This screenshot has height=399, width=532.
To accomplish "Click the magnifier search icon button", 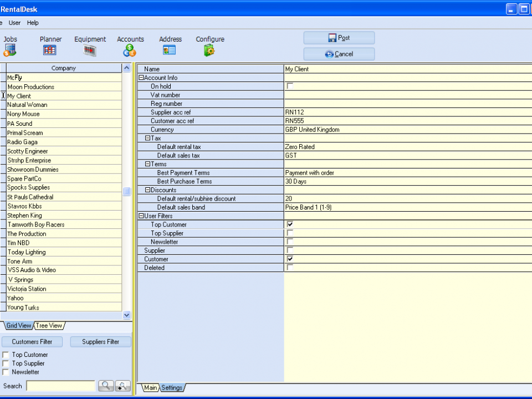I will click(x=105, y=386).
